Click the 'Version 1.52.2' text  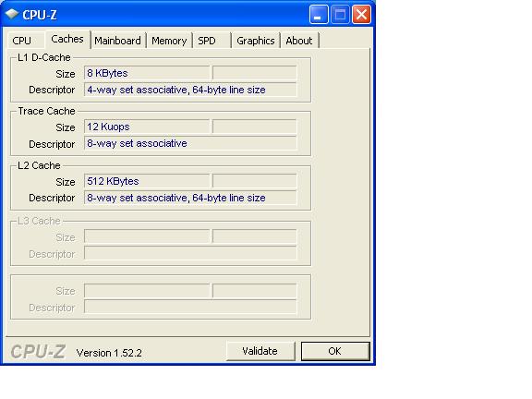(x=109, y=353)
